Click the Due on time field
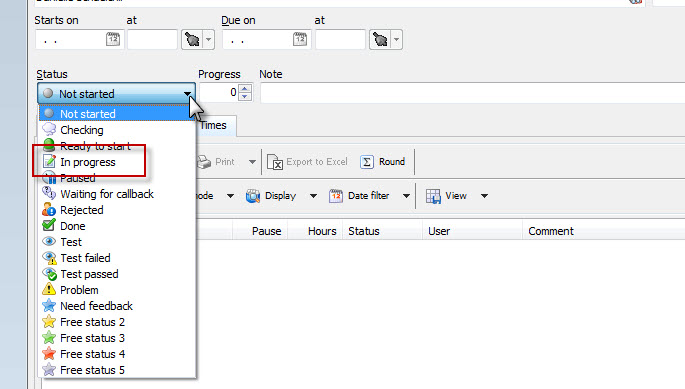 click(340, 40)
